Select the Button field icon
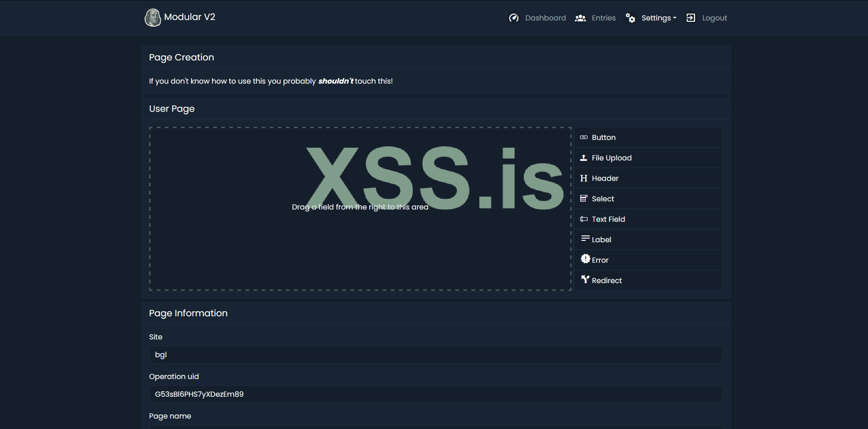Screen dimensions: 868x429 click(584, 137)
